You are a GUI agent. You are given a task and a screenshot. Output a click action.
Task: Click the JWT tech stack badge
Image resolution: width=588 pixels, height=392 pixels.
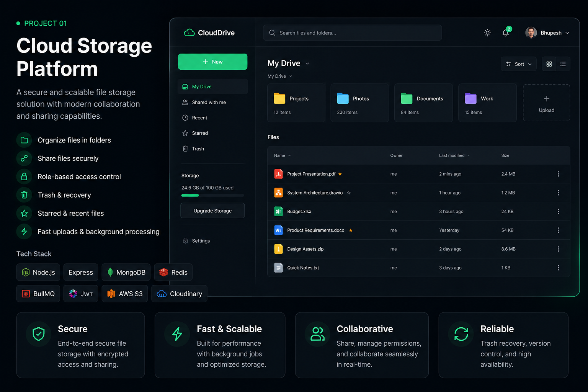pos(81,294)
